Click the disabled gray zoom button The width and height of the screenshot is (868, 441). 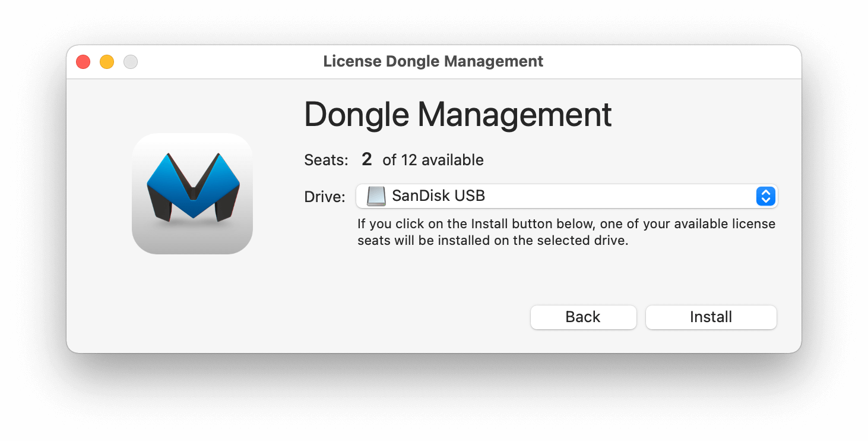(131, 61)
